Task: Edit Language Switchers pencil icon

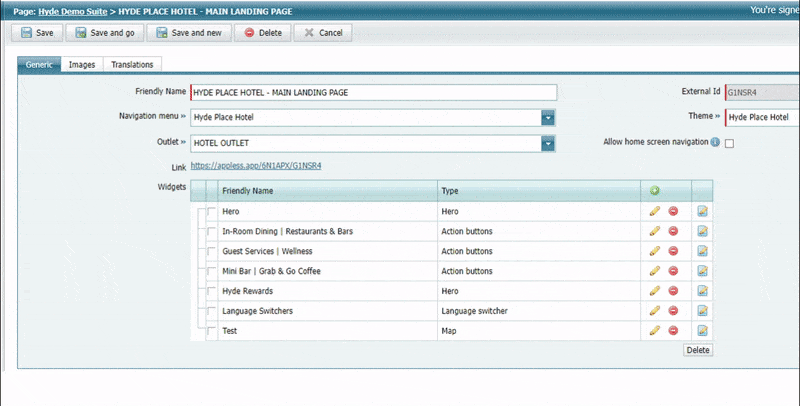Action: click(x=655, y=311)
